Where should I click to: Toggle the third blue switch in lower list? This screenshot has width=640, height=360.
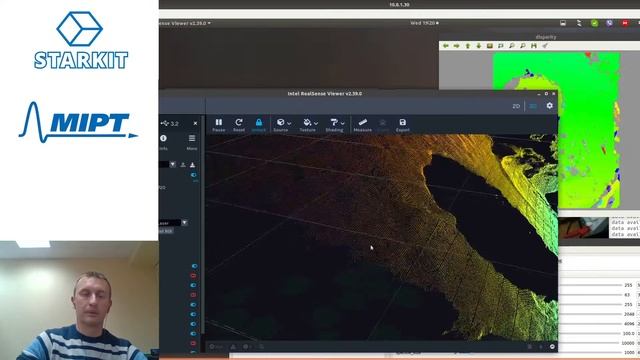193,305
